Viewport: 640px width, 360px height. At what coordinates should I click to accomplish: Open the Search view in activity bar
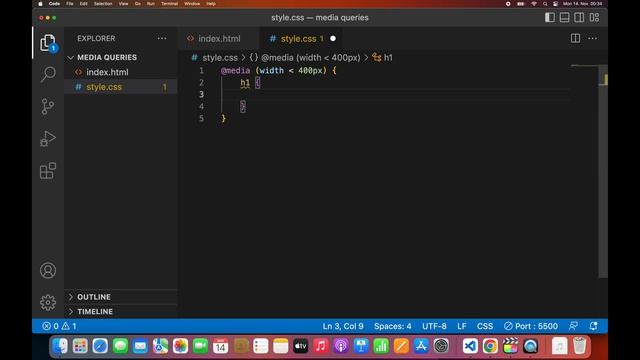coord(48,74)
